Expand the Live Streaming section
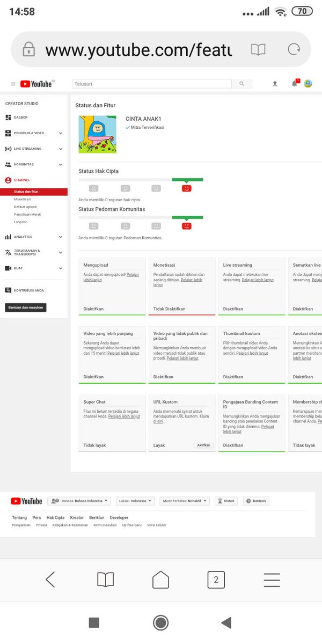 (x=61, y=149)
